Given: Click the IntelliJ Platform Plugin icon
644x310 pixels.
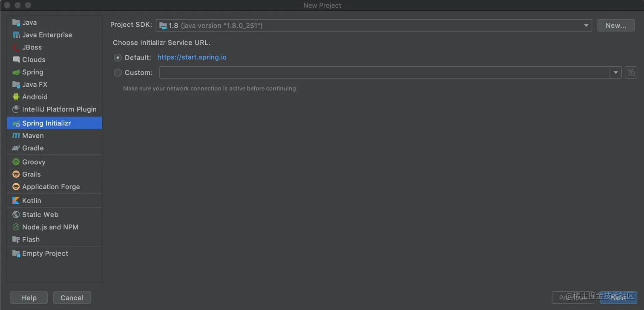Looking at the screenshot, I should (16, 109).
